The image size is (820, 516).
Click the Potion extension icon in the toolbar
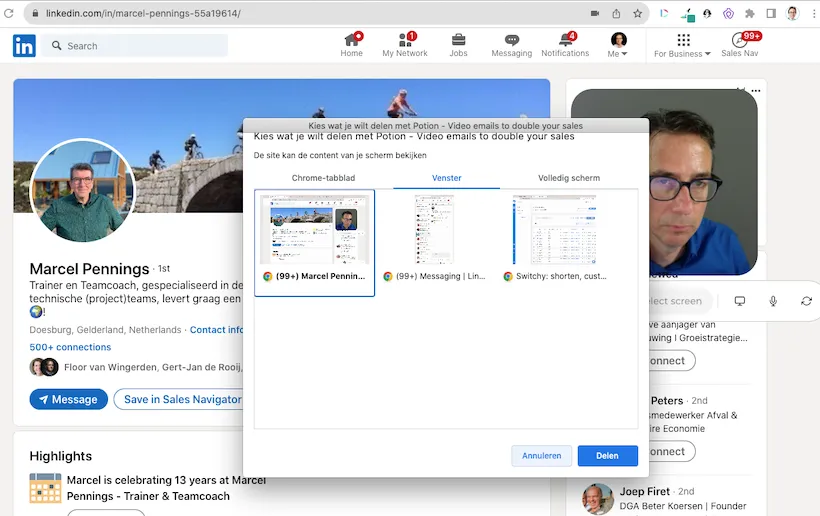pos(664,14)
